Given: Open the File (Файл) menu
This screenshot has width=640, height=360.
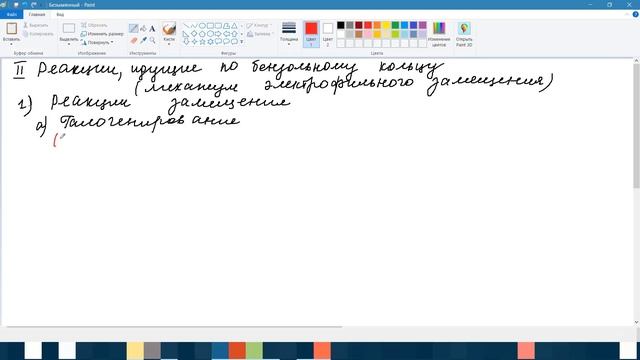Looking at the screenshot, I should pyautogui.click(x=11, y=14).
